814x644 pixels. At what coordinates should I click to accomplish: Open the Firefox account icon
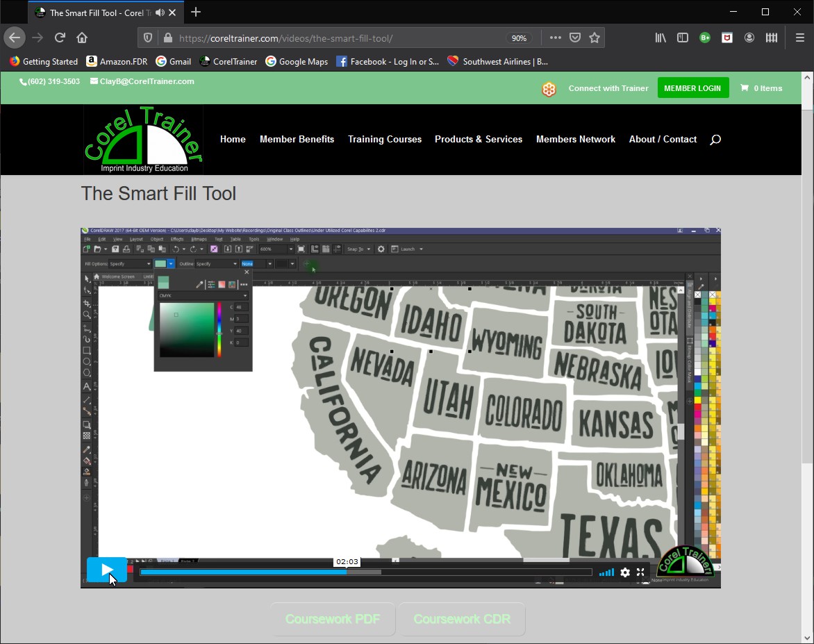coord(749,38)
